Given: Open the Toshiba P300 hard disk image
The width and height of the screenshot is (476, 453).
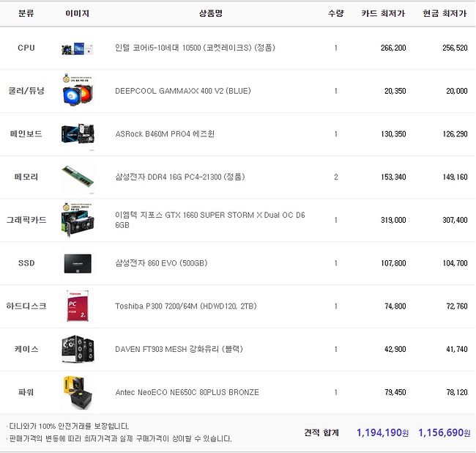Looking at the screenshot, I should pyautogui.click(x=78, y=306).
